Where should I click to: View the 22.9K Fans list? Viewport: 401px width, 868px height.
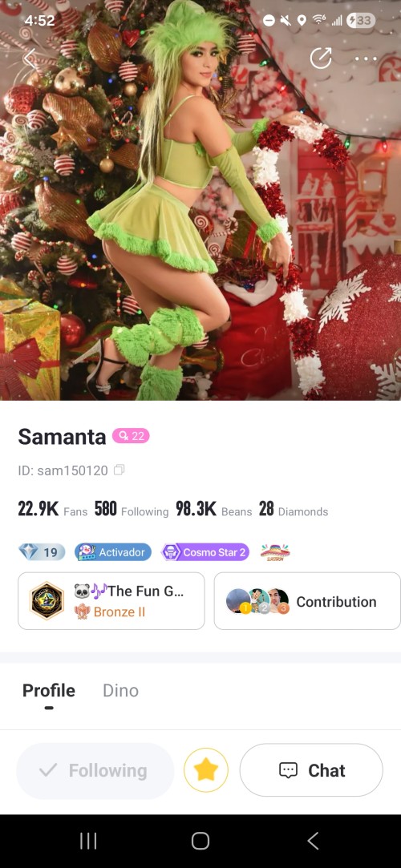click(53, 509)
